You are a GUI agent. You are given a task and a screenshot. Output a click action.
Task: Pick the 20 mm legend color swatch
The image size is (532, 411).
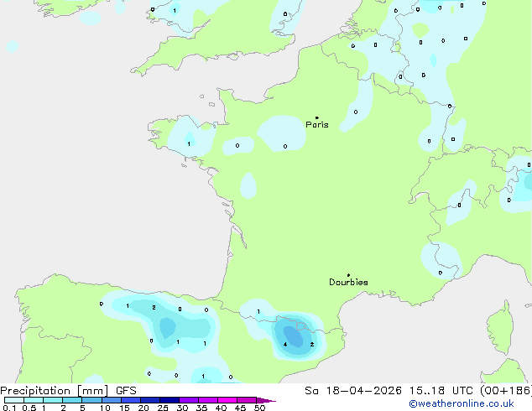click(x=149, y=400)
